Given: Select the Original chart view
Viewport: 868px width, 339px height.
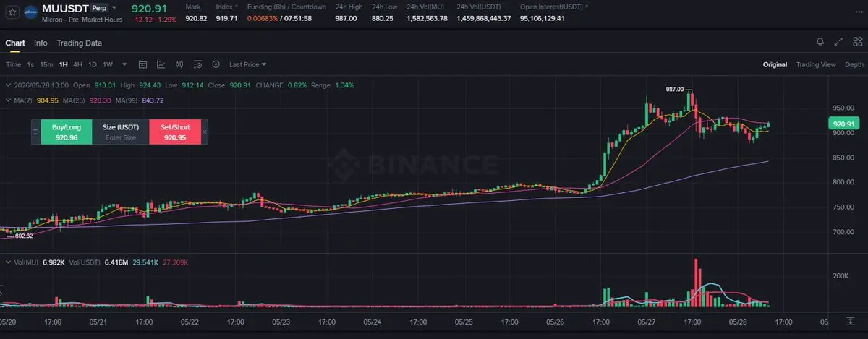Looking at the screenshot, I should (x=775, y=64).
